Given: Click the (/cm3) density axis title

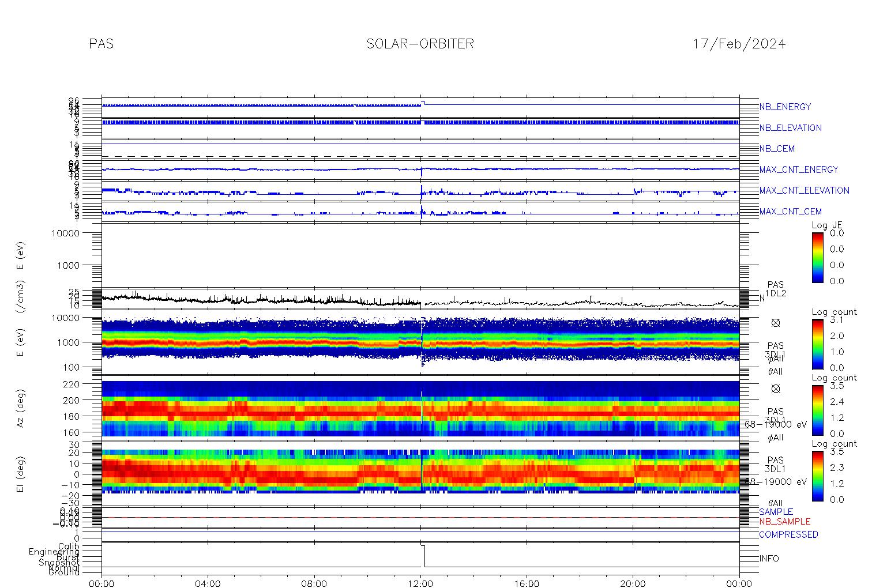Looking at the screenshot, I should pyautogui.click(x=20, y=297).
